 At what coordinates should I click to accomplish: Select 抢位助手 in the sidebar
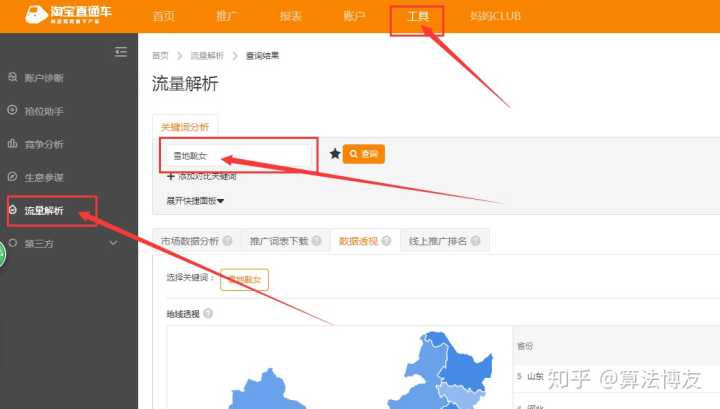tap(44, 111)
